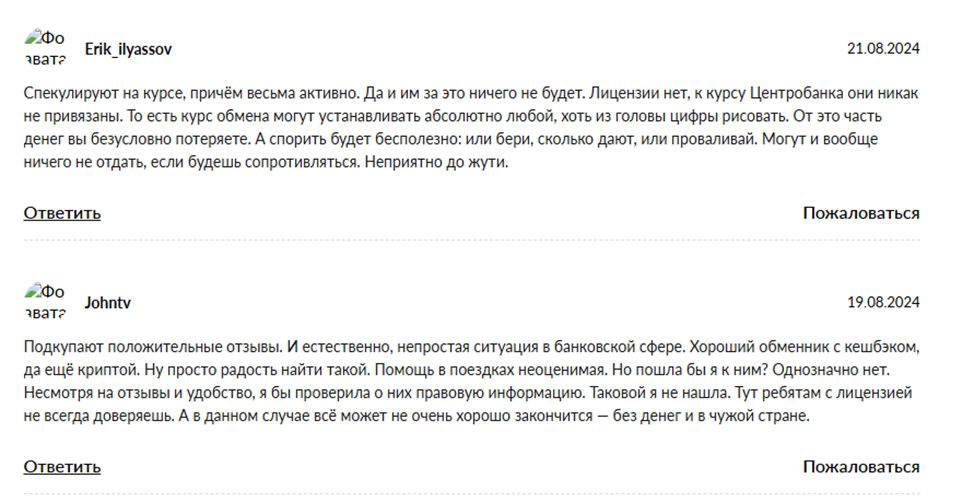Click Erik_ilyassov's broken avatar image
Image resolution: width=974 pixels, height=502 pixels.
click(46, 47)
